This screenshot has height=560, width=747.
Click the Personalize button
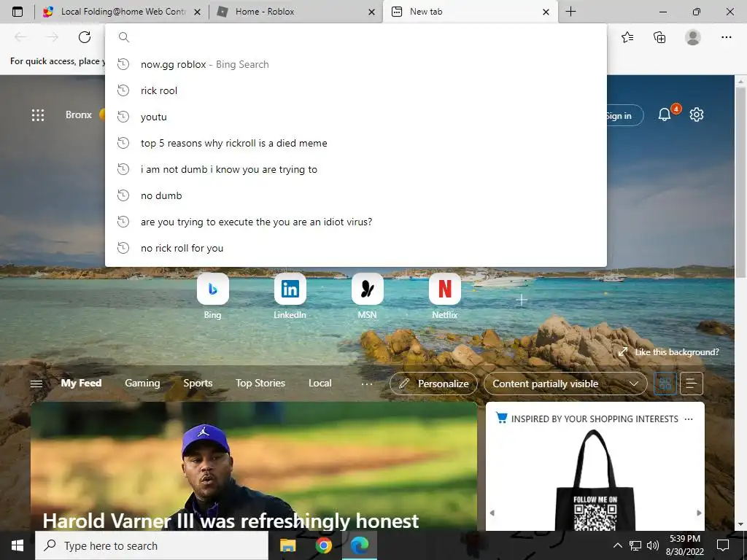point(433,384)
